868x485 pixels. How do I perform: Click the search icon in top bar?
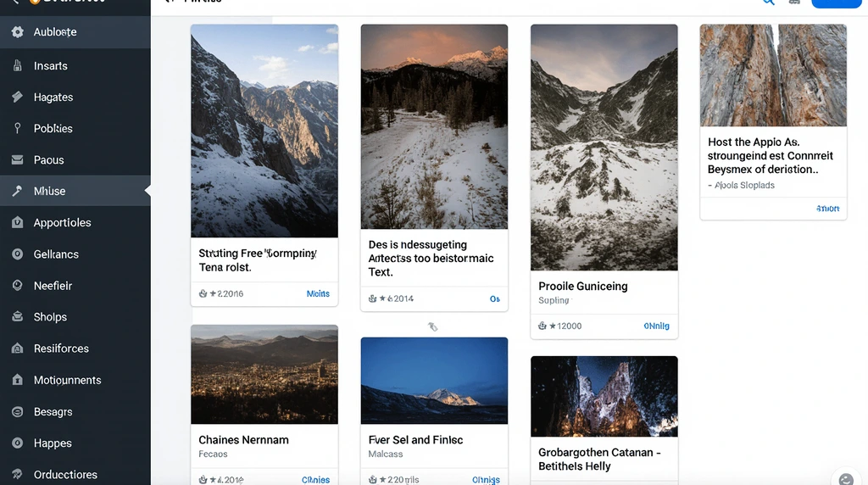click(x=768, y=3)
